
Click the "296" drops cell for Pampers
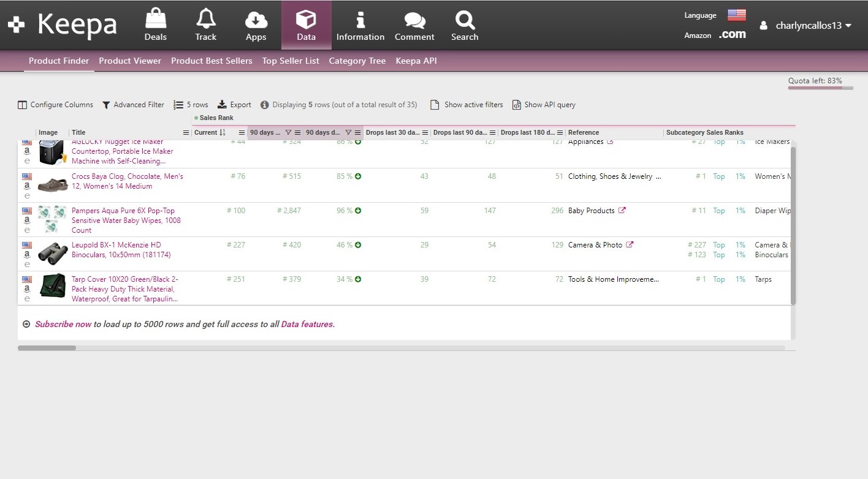click(557, 211)
